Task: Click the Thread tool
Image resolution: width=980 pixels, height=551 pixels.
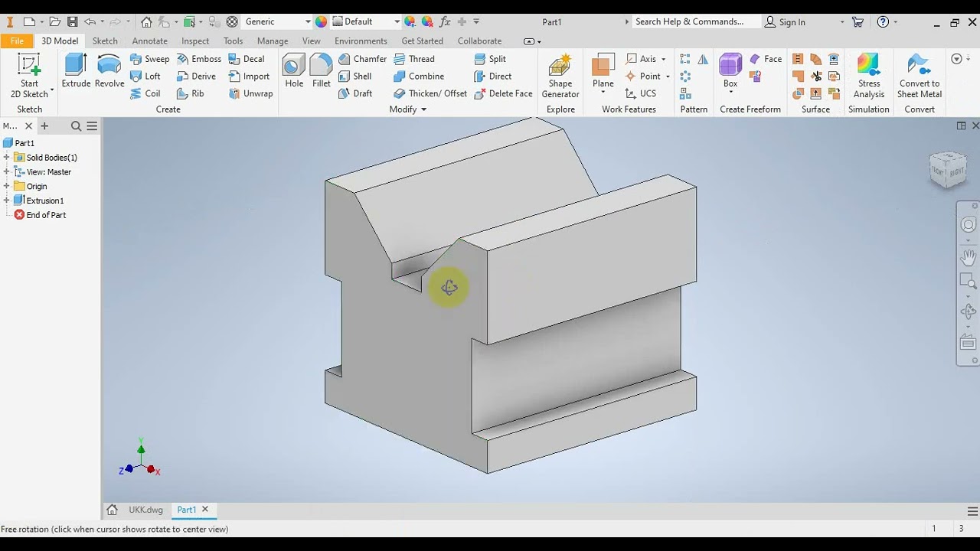Action: tap(414, 59)
